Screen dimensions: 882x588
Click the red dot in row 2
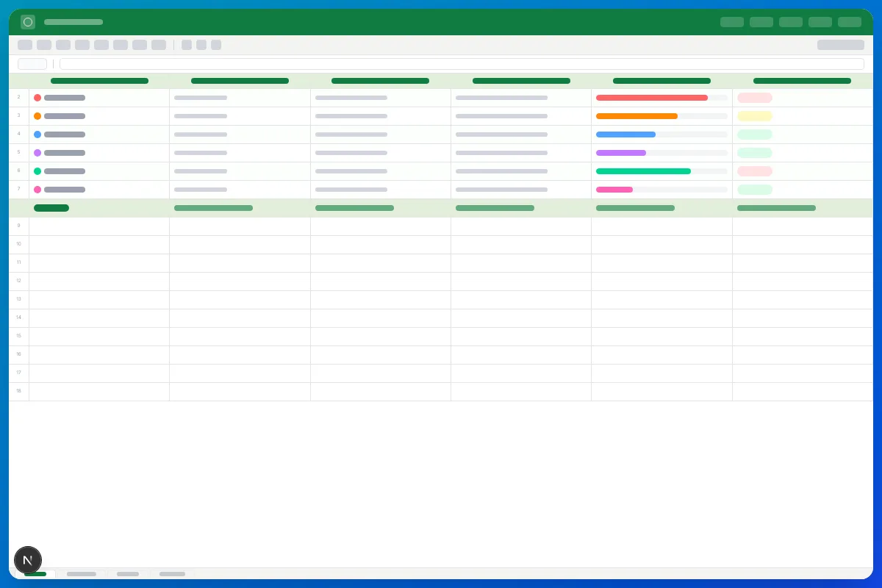37,98
